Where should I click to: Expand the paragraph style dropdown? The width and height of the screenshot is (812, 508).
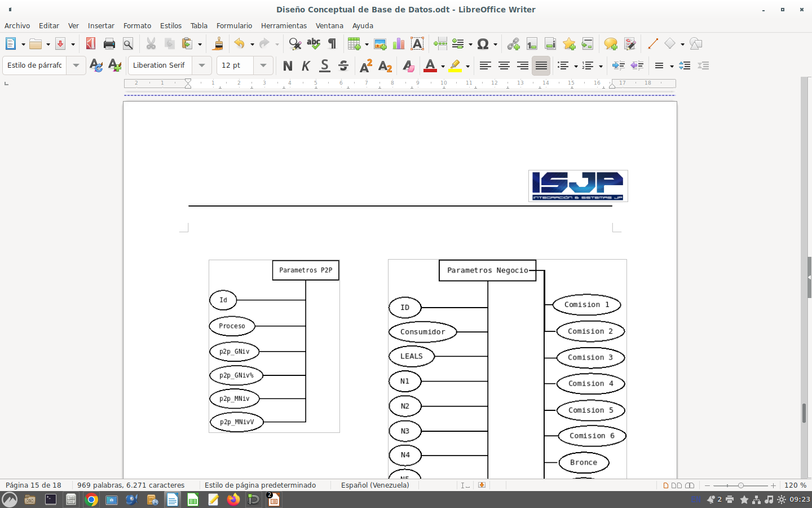click(76, 65)
